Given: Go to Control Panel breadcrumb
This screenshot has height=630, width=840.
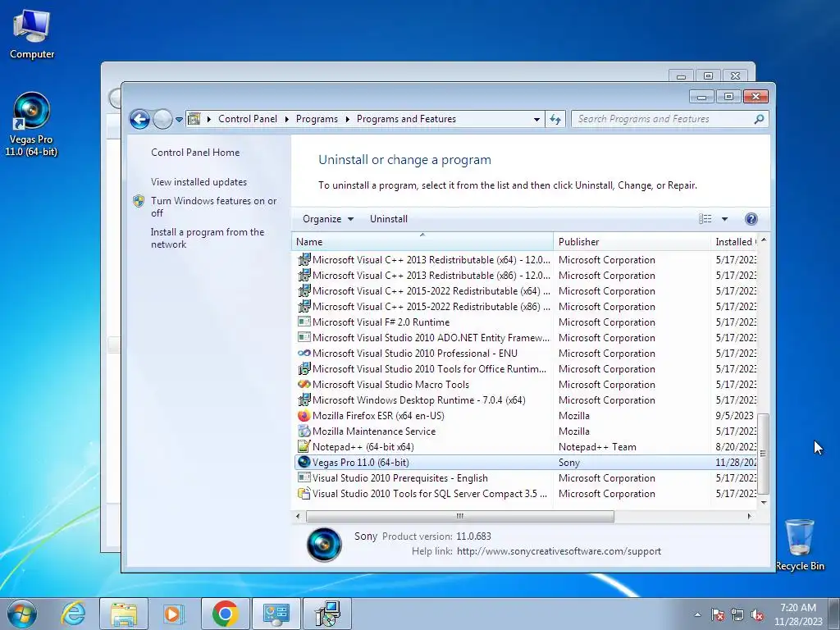Looking at the screenshot, I should click(x=248, y=119).
